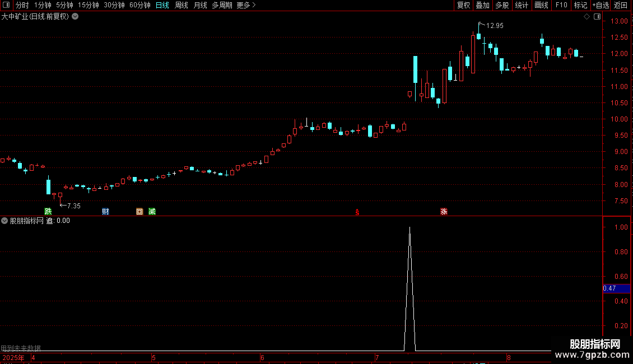This screenshot has width=633, height=364.
Task: Click month 5 on the time axis
Action: pos(154,358)
